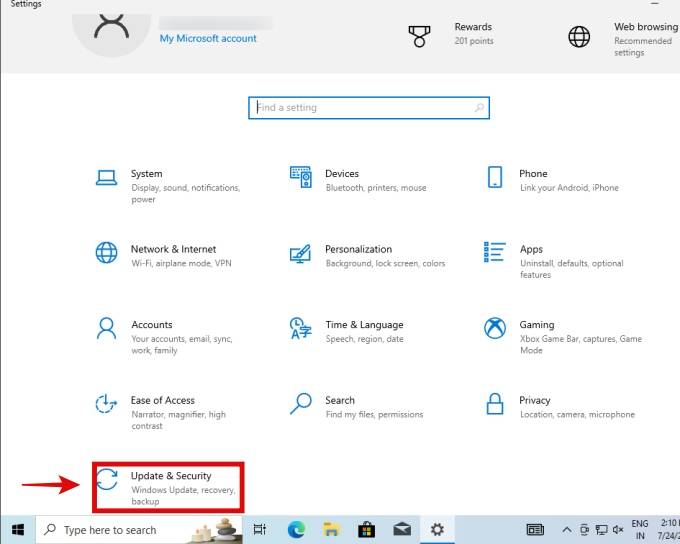Screen dimensions: 680x544
Task: Click 'Find my files, permissions' description
Action: [x=374, y=414]
